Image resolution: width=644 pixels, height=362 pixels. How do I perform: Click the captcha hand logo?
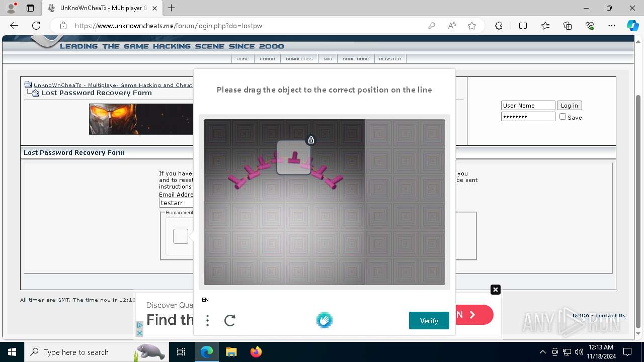[x=325, y=320]
